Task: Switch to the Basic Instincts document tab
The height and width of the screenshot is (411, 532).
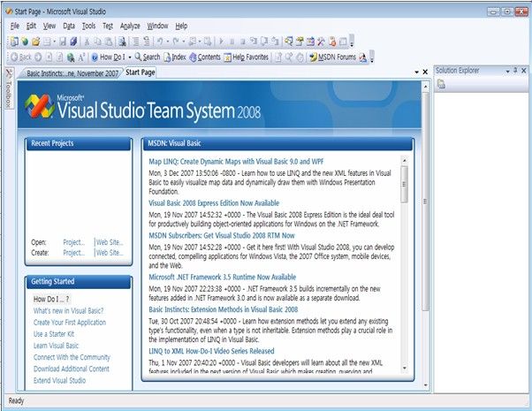Action: 72,73
